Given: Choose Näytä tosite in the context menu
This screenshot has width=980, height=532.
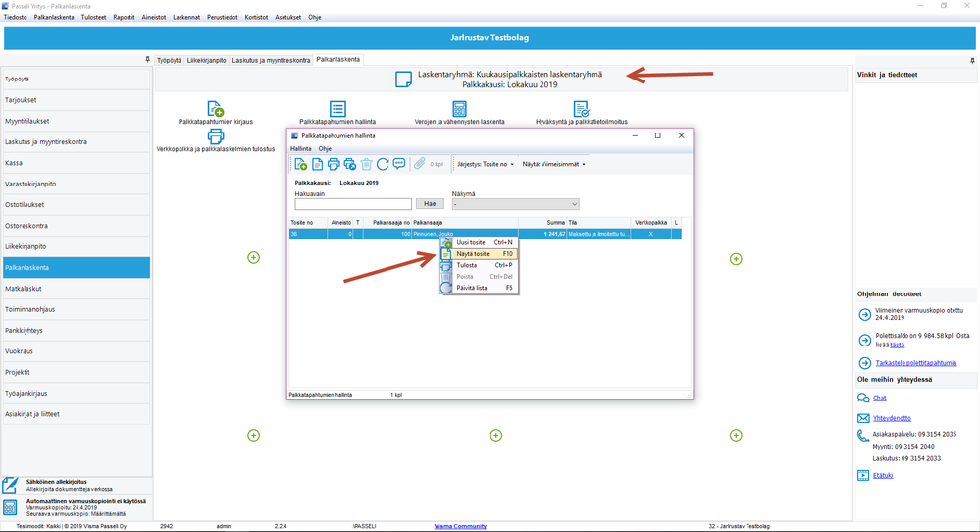Looking at the screenshot, I should point(480,254).
